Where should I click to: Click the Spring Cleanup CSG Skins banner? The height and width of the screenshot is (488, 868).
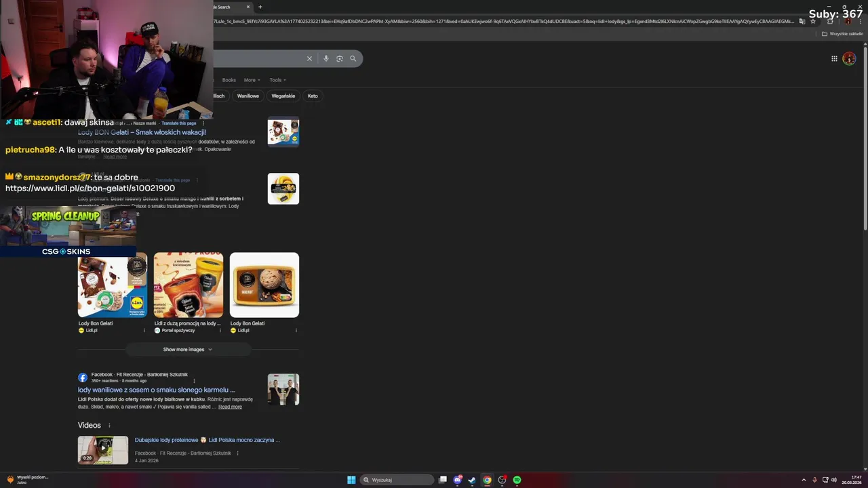(68, 232)
